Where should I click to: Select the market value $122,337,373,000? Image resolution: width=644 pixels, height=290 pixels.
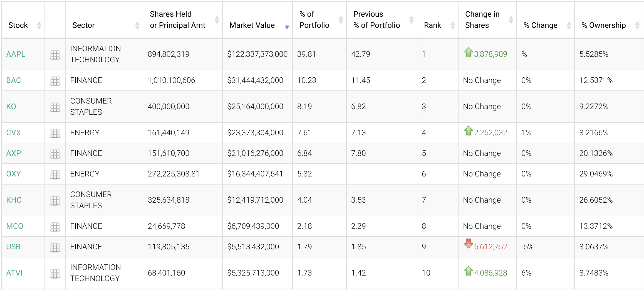coord(257,54)
